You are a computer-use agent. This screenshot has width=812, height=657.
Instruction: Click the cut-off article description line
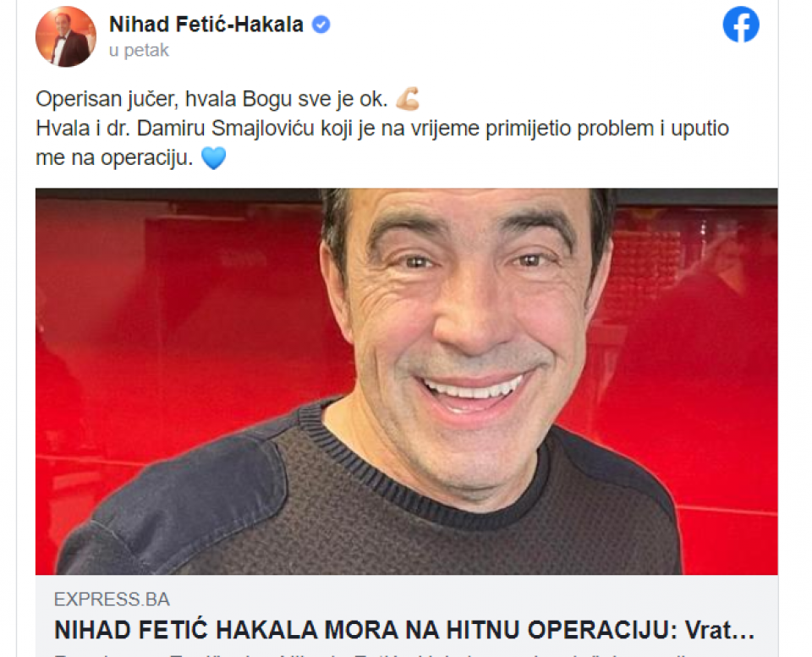click(x=373, y=654)
